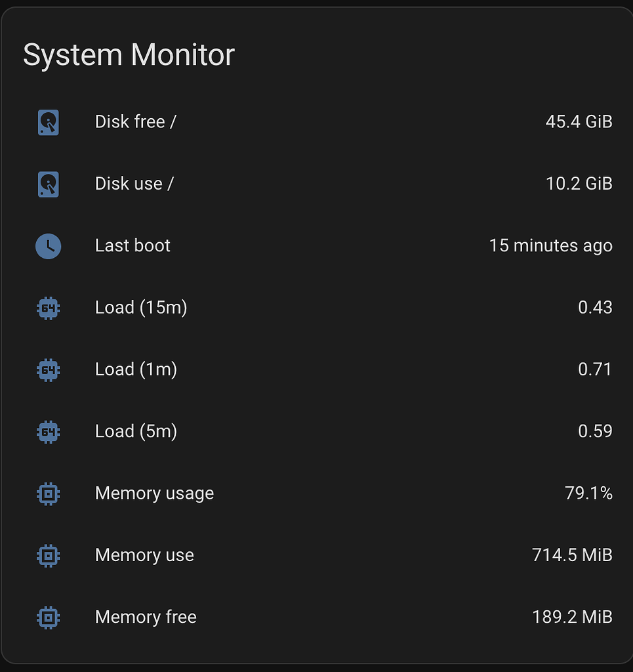Click the Memory use 714.5 MiB value
The width and height of the screenshot is (633, 672).
(x=572, y=555)
